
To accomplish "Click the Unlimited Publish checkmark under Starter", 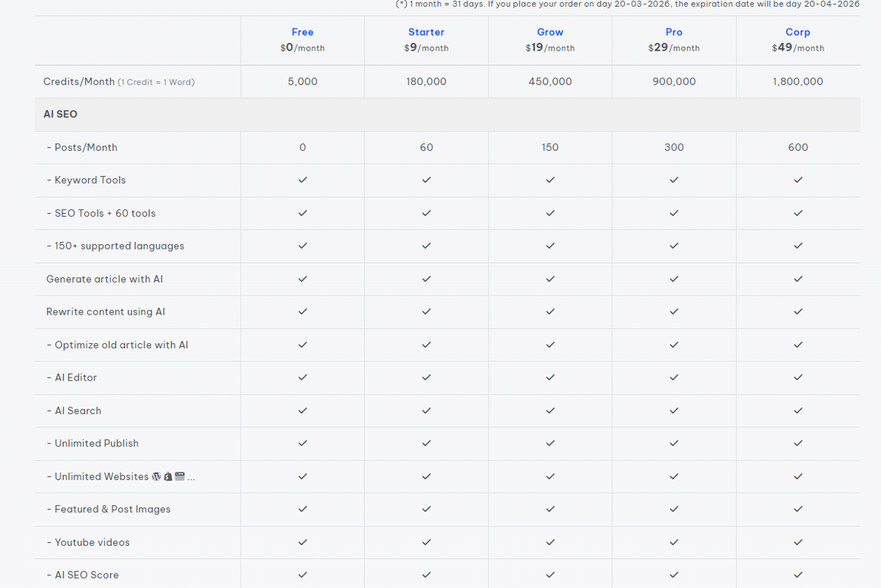I will pos(427,443).
